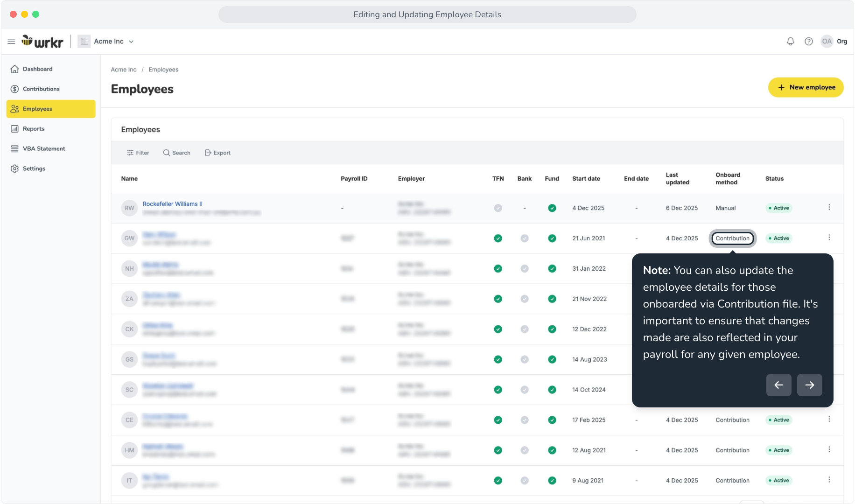The image size is (855, 504).
Task: Expand the Acme Inc organisation dropdown
Action: point(106,42)
